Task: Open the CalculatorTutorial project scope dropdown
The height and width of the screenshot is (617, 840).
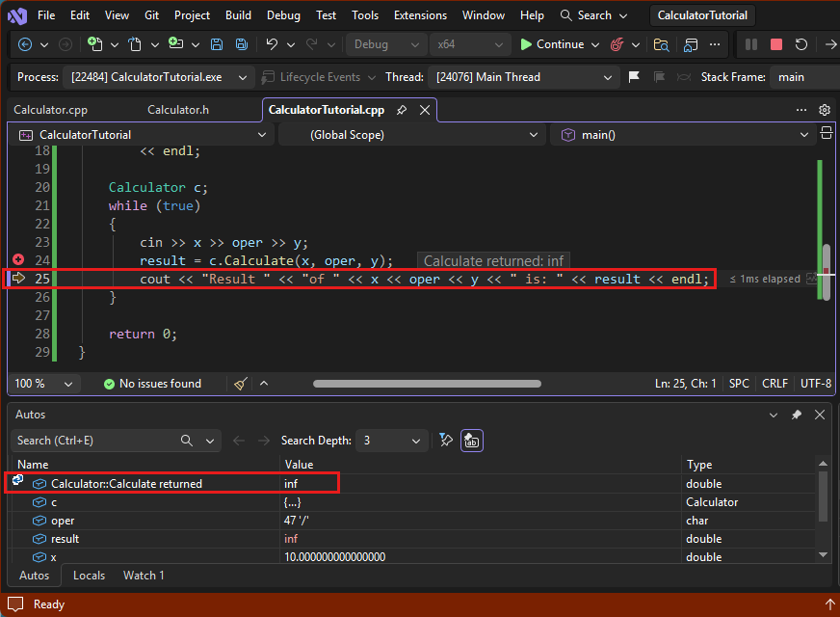Action: coord(142,135)
